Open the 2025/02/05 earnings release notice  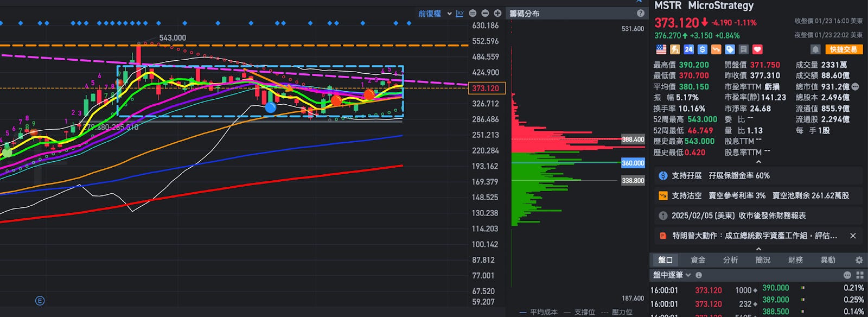[758, 215]
